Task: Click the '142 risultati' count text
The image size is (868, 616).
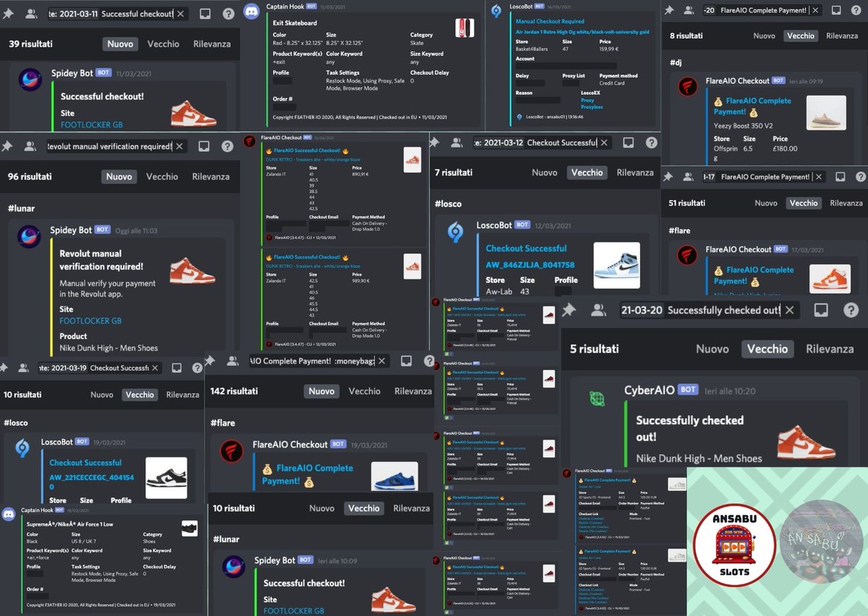Action: (234, 391)
